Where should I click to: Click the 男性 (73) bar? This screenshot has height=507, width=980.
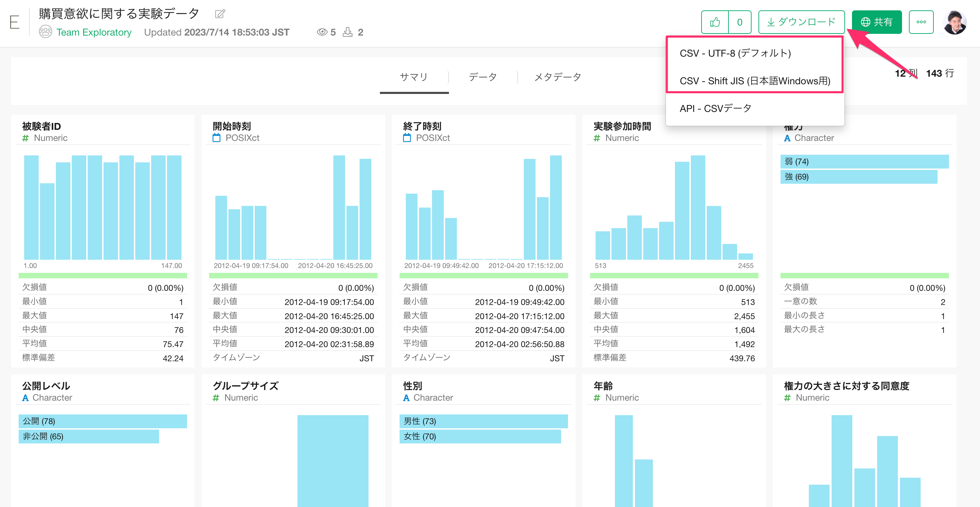tap(483, 421)
